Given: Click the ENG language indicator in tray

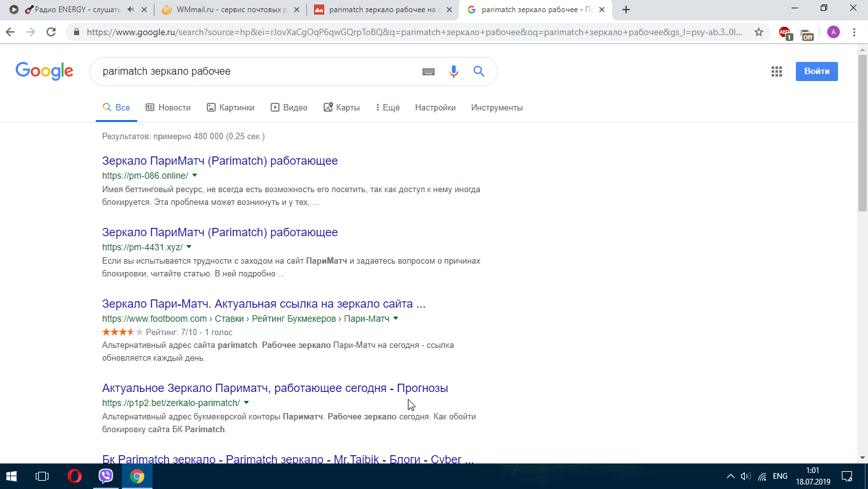Looking at the screenshot, I should tap(780, 476).
